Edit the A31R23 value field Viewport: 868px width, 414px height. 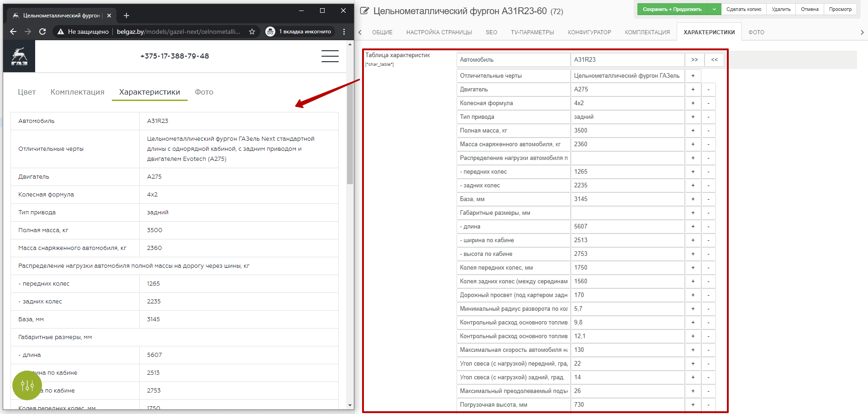click(627, 60)
